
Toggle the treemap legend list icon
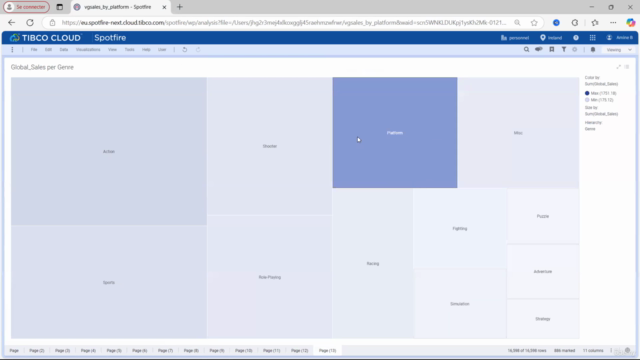627,67
